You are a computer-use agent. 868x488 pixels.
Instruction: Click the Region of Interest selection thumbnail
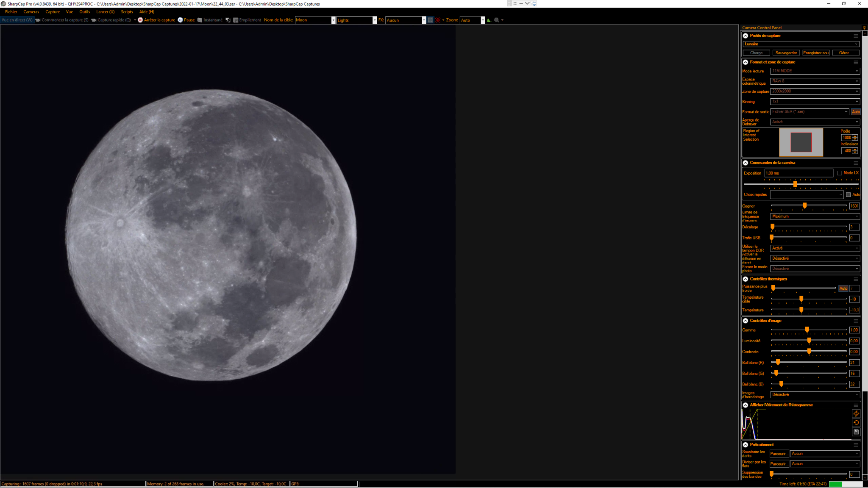(801, 142)
